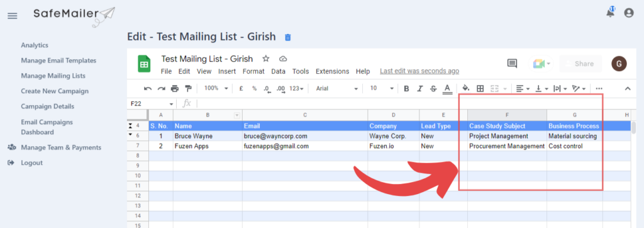Expand hidden row before row 6

point(131,135)
